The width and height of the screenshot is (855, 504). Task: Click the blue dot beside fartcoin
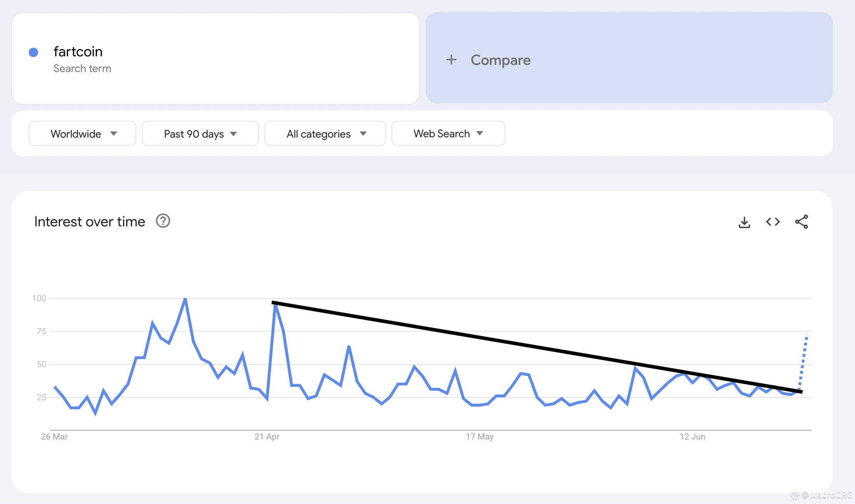pos(34,52)
